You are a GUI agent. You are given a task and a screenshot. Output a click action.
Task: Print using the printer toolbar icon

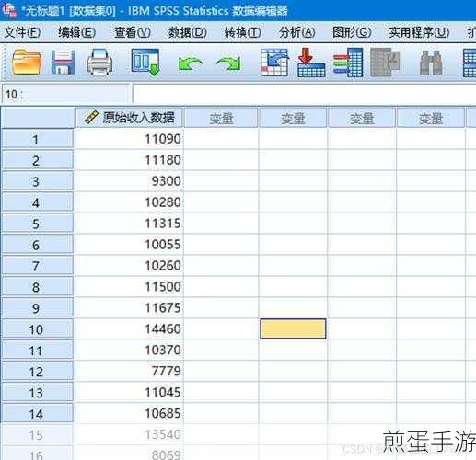pyautogui.click(x=99, y=63)
